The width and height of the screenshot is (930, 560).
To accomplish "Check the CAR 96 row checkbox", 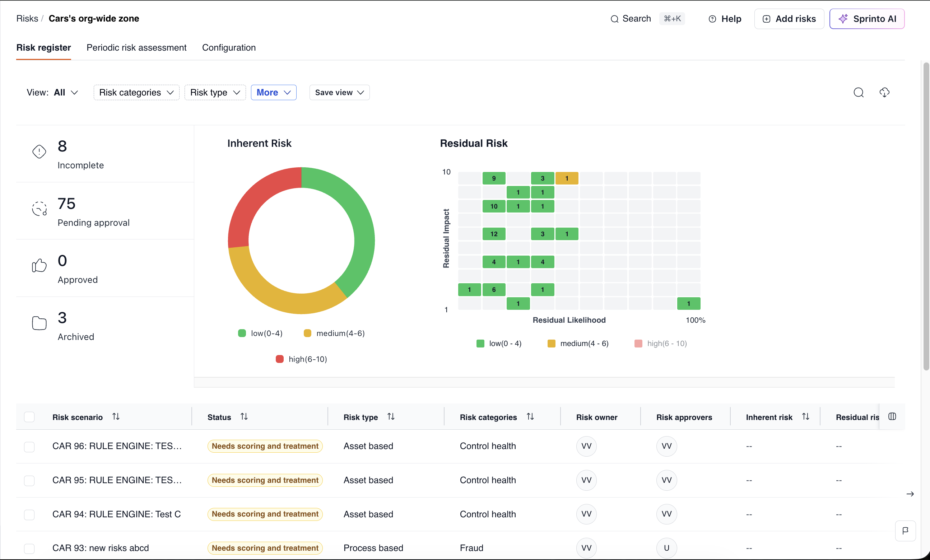I will pos(29,447).
